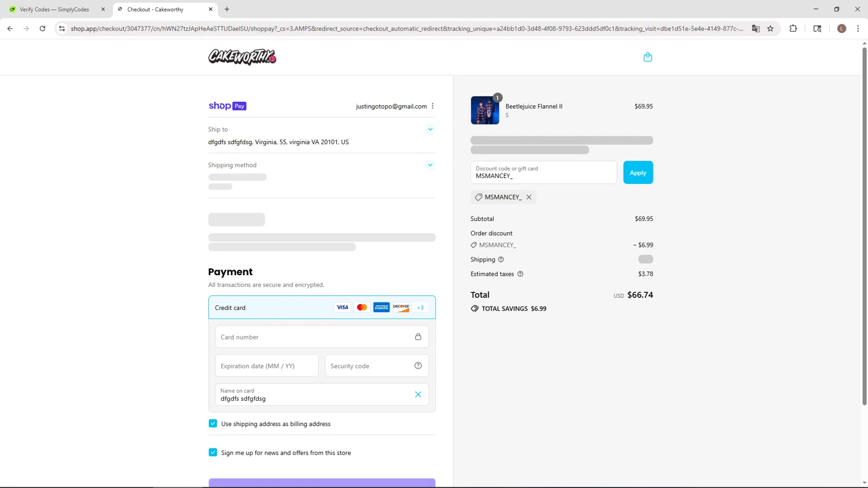Click the Name on card field

322,394
